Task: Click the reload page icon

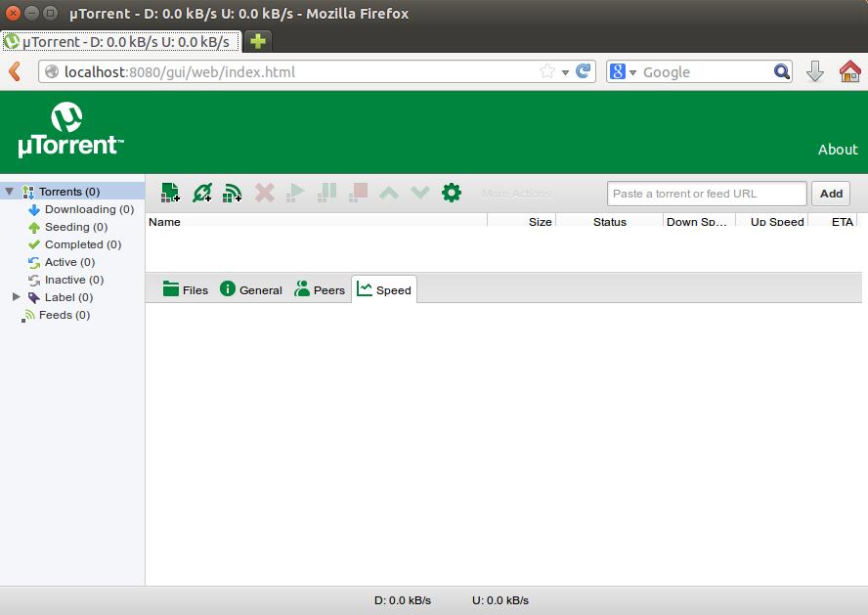Action: [x=583, y=71]
